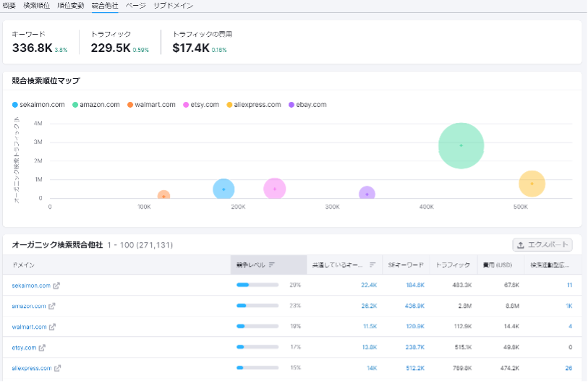Toggle ebay.com legend series visibility
Image resolution: width=588 pixels, height=383 pixels.
[307, 105]
